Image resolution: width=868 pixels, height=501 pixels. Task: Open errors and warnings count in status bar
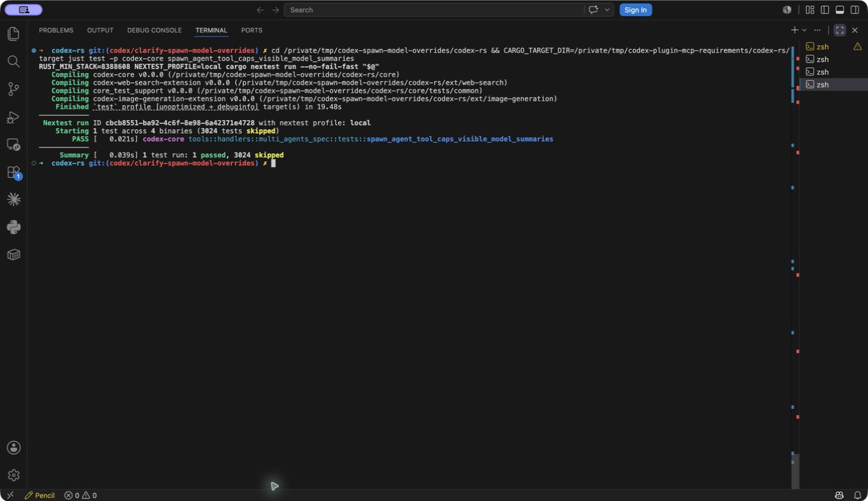pos(80,495)
